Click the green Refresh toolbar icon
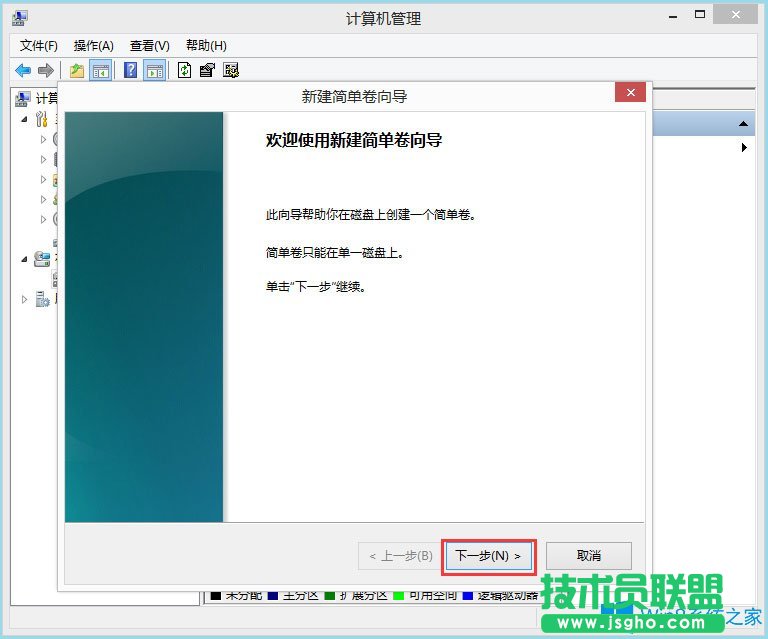The height and width of the screenshot is (639, 768). (184, 70)
